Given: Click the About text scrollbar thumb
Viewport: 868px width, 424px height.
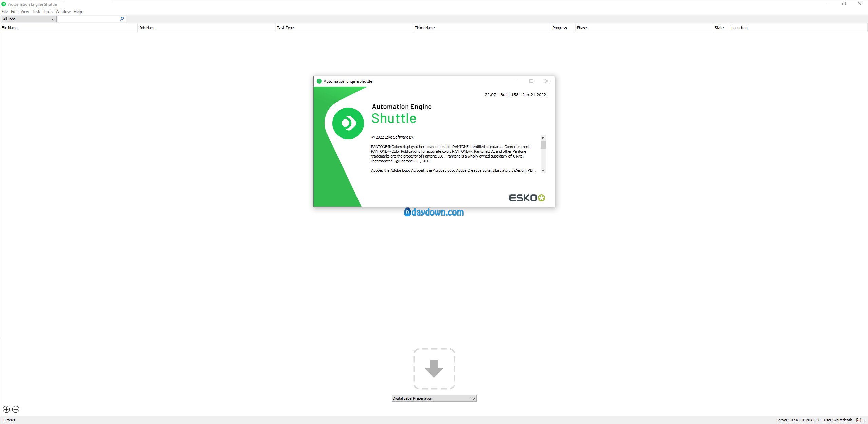Looking at the screenshot, I should [x=543, y=145].
